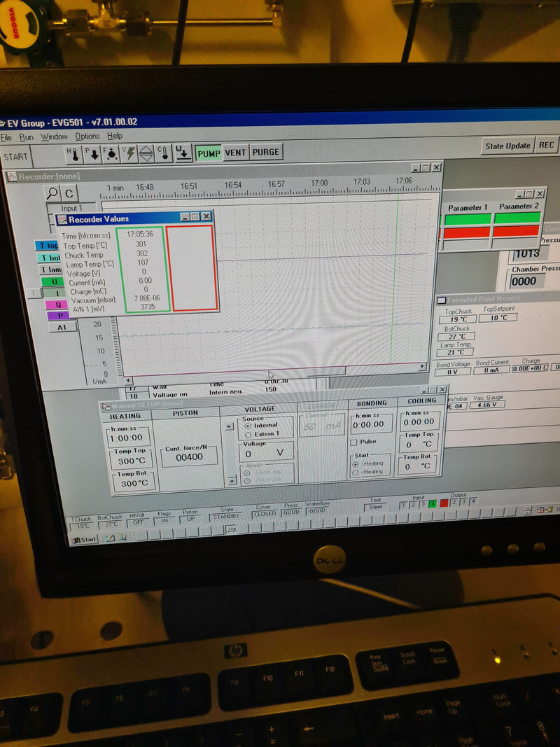
Task: Click the Extended Bond Monitor title icon
Action: [442, 300]
